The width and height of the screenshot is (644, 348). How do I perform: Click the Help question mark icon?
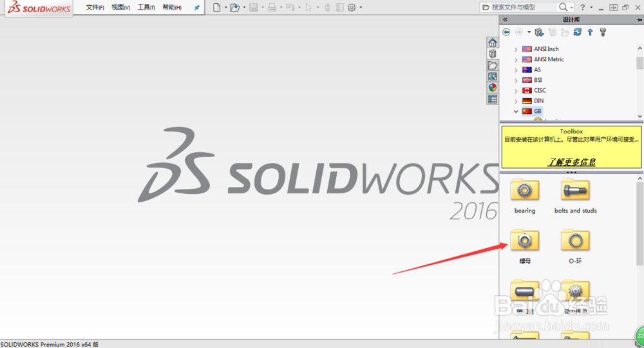click(x=582, y=7)
